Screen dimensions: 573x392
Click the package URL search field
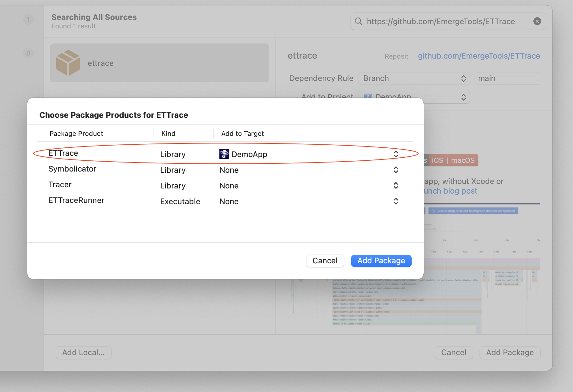pyautogui.click(x=448, y=21)
